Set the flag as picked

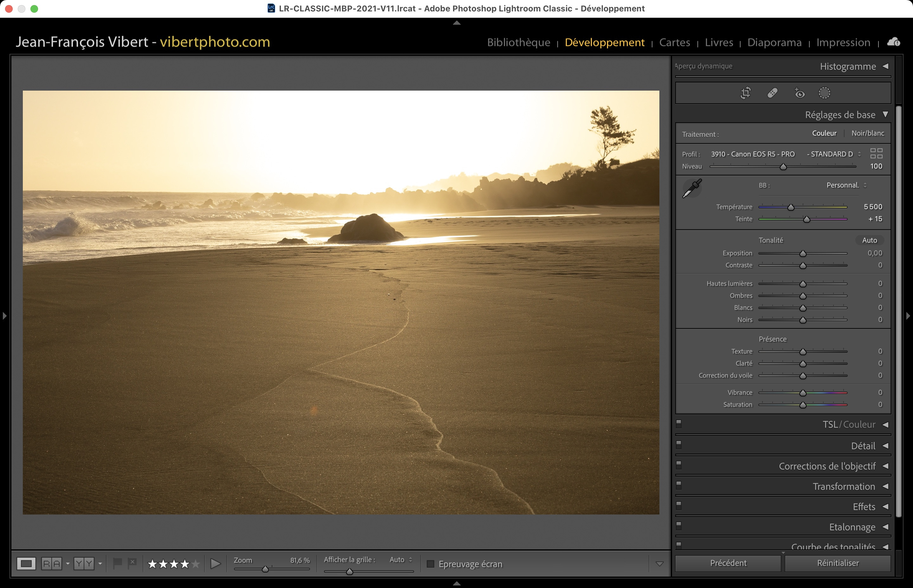click(117, 563)
